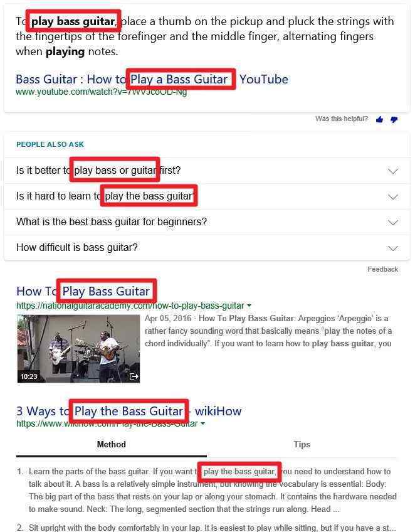Image resolution: width=420 pixels, height=532 pixels.
Task: Click the thumbs down not helpful icon
Action: tap(394, 119)
